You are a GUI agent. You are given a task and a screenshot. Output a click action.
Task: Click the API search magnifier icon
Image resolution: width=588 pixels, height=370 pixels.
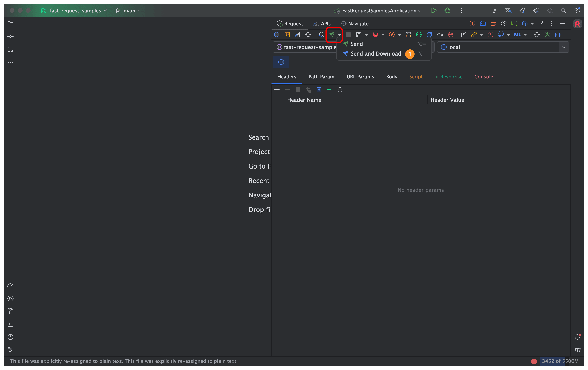click(321, 34)
